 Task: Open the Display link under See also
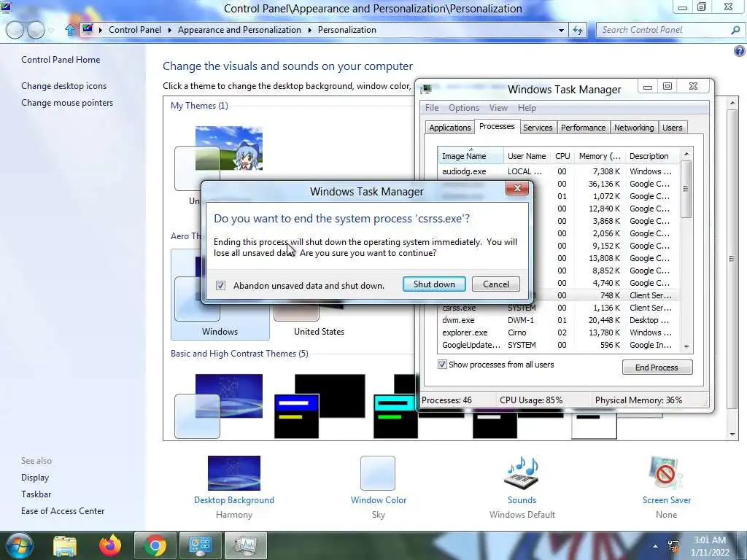(x=35, y=477)
